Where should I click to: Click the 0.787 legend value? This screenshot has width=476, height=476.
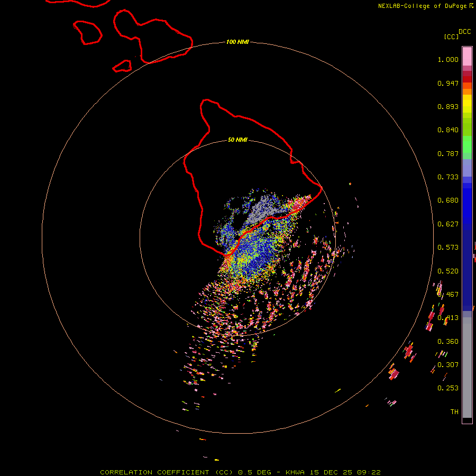pos(448,153)
